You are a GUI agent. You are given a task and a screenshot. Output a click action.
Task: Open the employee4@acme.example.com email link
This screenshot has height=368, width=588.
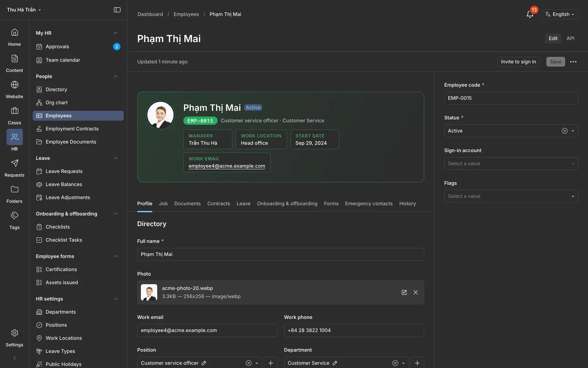pos(227,166)
